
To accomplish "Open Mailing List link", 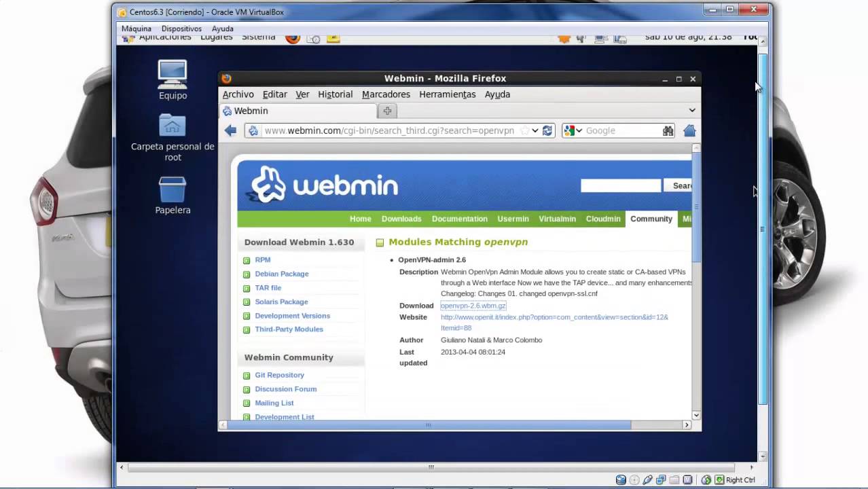I will click(274, 403).
